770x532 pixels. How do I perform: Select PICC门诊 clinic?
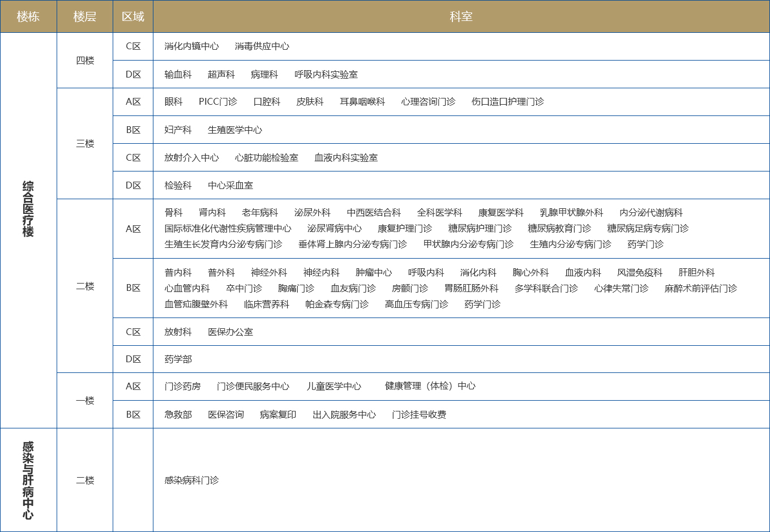pos(218,102)
